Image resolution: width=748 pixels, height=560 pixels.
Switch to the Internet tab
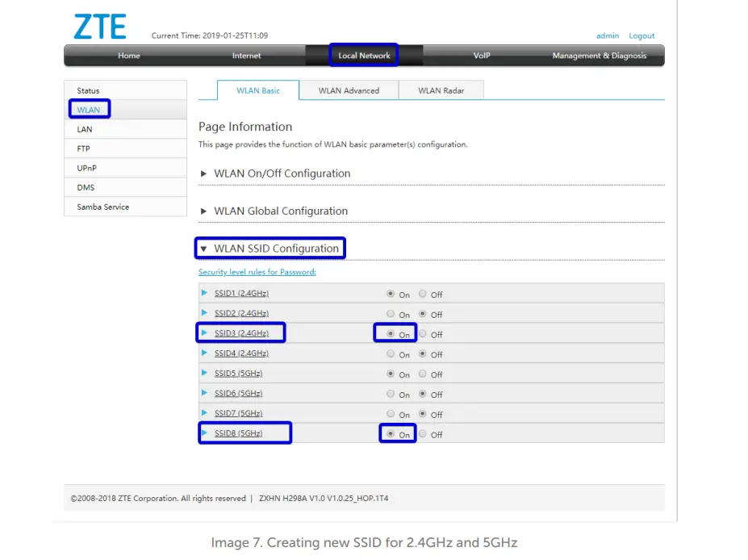(x=246, y=56)
